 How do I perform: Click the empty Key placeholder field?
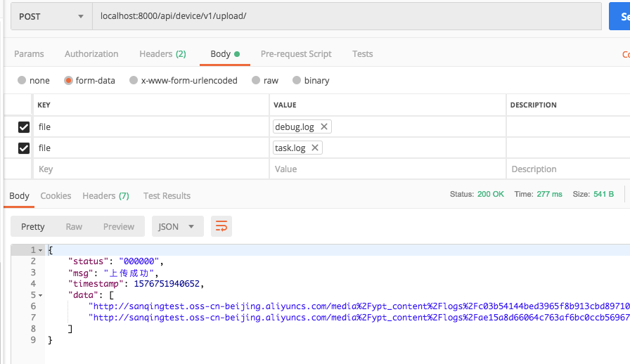point(150,169)
